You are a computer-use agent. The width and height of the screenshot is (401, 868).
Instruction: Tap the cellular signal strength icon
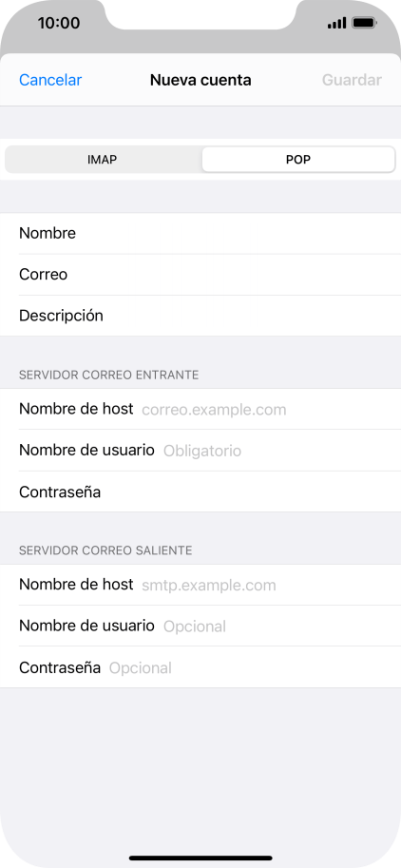pos(336,23)
